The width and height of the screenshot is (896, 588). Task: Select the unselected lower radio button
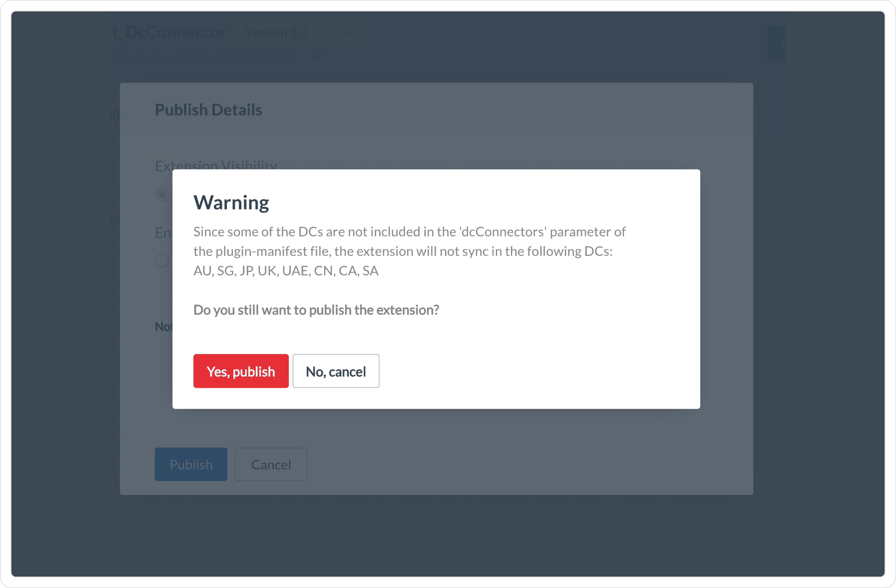click(162, 260)
